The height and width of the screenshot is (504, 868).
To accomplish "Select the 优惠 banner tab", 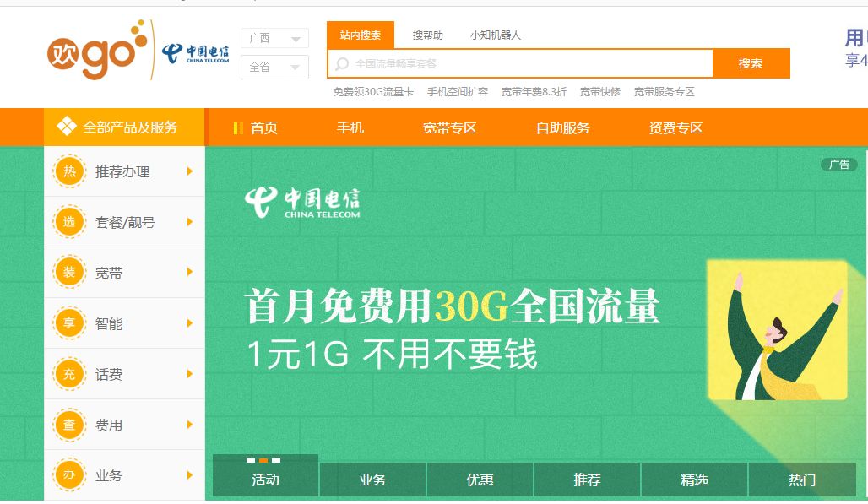I will click(480, 480).
